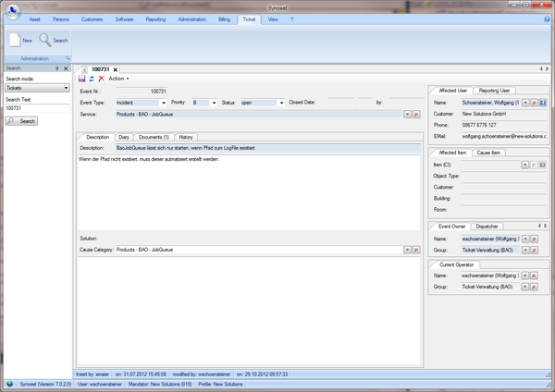Click the globe icon in status bar

pos(10,384)
